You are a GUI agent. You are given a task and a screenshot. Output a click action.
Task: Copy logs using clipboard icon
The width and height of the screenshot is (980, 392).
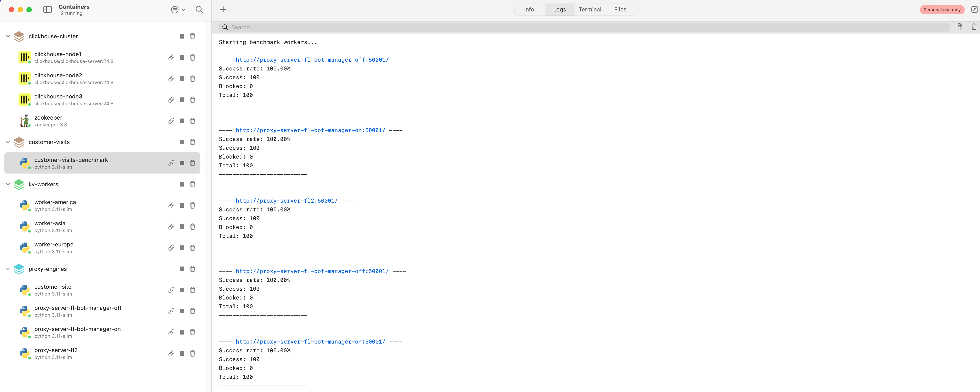click(x=959, y=27)
